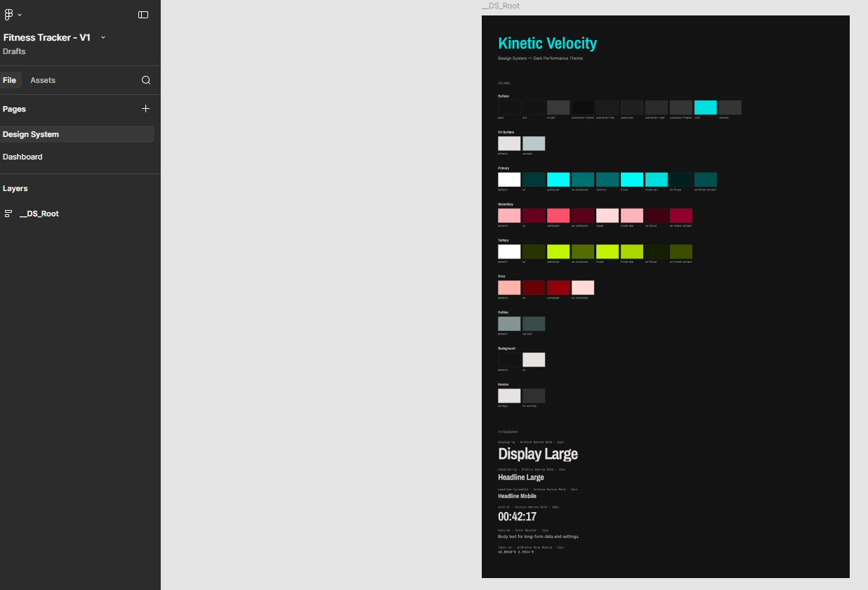868x590 pixels.
Task: Add a new page with plus icon
Action: [x=145, y=109]
